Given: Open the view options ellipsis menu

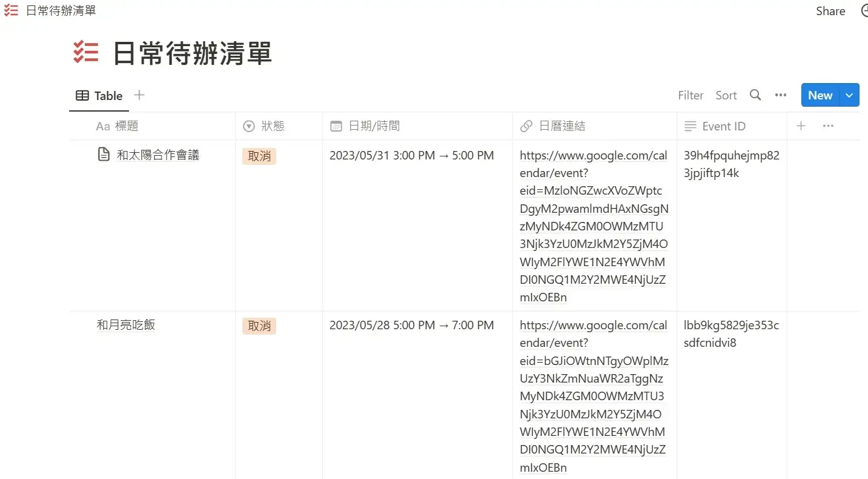Looking at the screenshot, I should point(781,95).
